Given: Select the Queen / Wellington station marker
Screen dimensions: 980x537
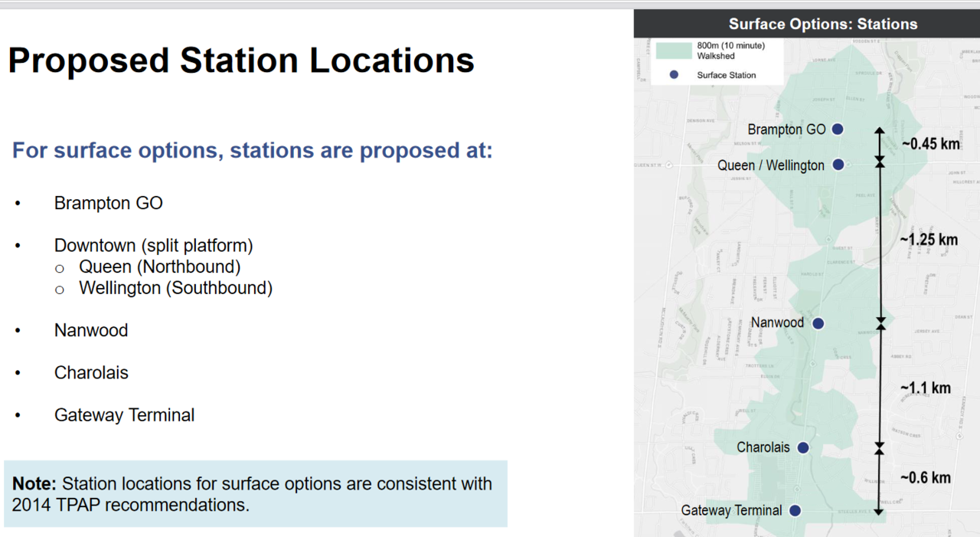Looking at the screenshot, I should tap(838, 165).
